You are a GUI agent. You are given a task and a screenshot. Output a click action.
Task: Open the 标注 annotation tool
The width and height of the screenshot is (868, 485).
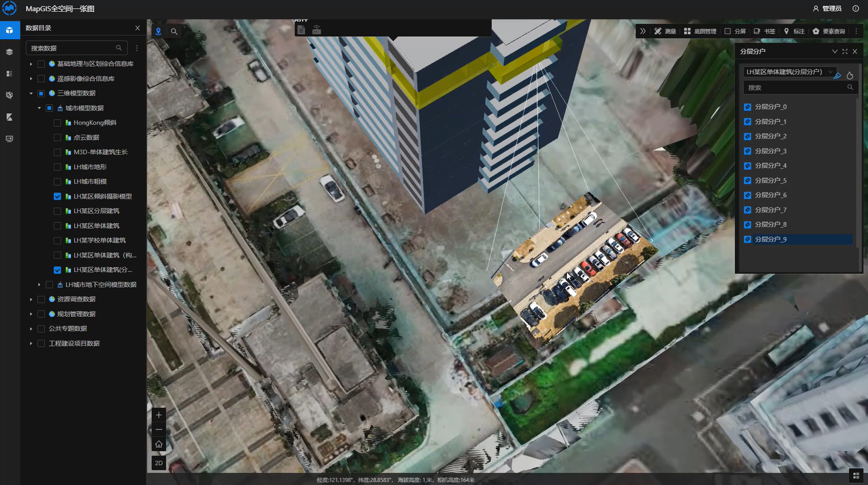click(794, 31)
